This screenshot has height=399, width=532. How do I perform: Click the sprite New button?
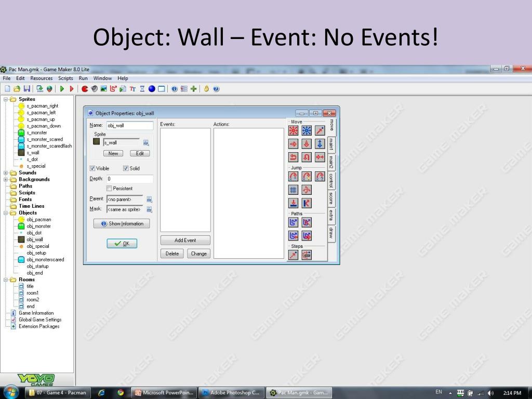[113, 153]
